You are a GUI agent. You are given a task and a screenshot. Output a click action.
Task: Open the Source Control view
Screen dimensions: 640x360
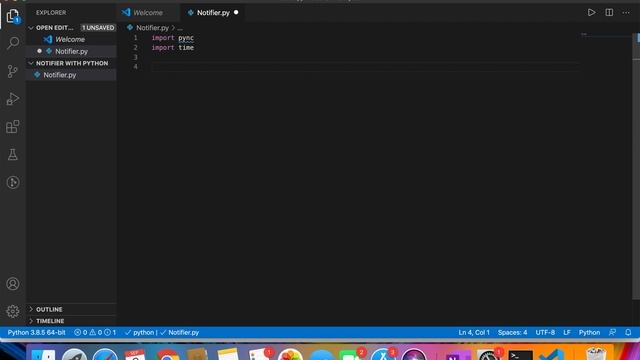13,71
